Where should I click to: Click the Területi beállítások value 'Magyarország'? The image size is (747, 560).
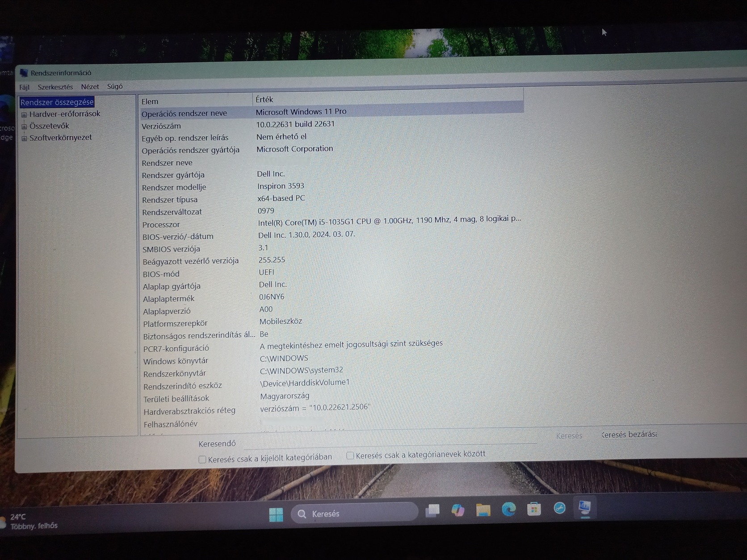[285, 396]
